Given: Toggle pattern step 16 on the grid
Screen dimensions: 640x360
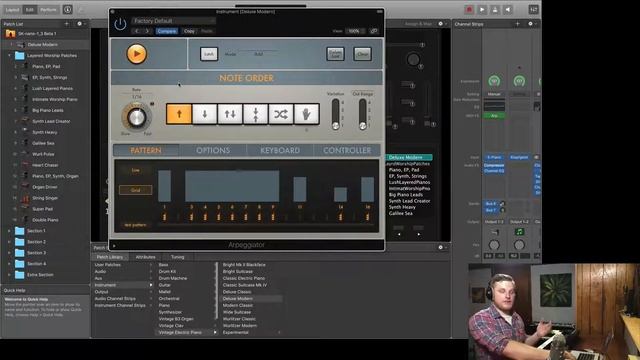Looking at the screenshot, I should (x=367, y=217).
